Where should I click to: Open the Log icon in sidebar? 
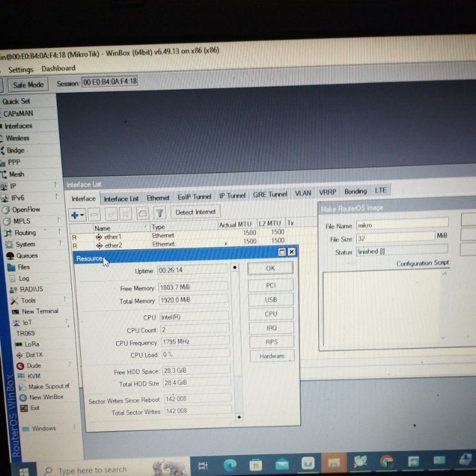pos(12,278)
